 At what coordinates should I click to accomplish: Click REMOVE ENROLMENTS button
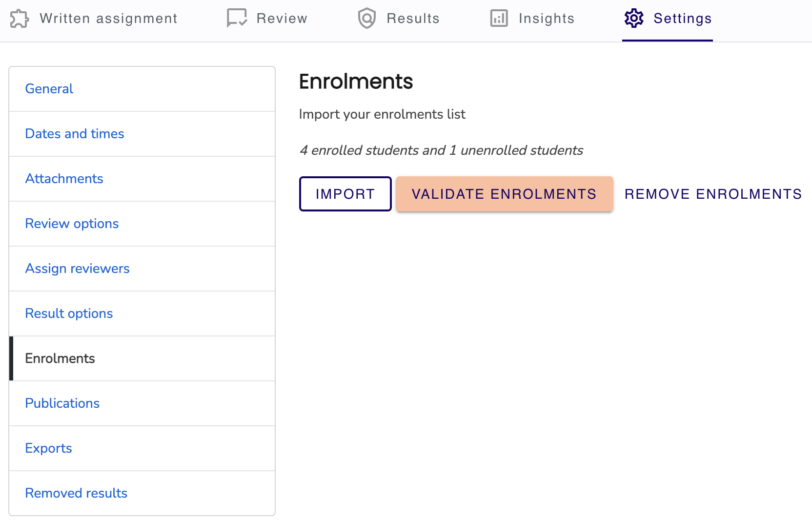click(713, 194)
